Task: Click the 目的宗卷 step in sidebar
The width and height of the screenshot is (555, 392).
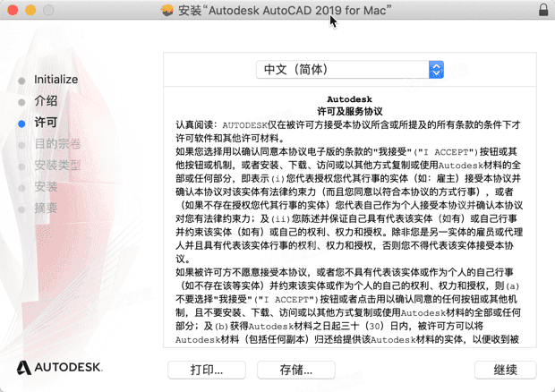Action: 57,143
